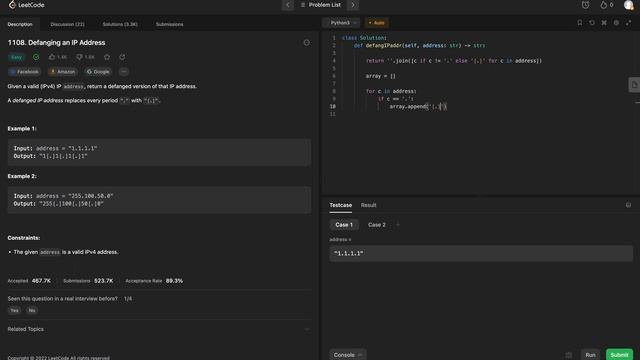Image resolution: width=640 pixels, height=360 pixels.
Task: Click the Accepted 467.7K value
Action: 41,281
